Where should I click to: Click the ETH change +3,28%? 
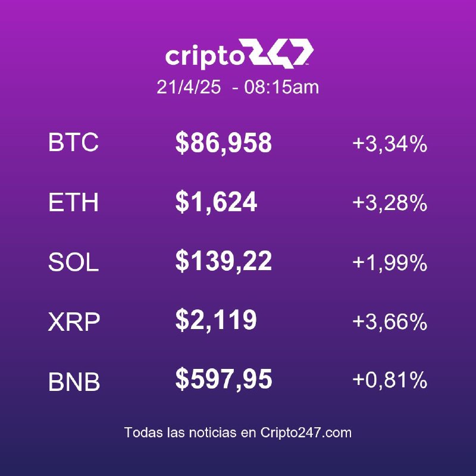coord(390,202)
